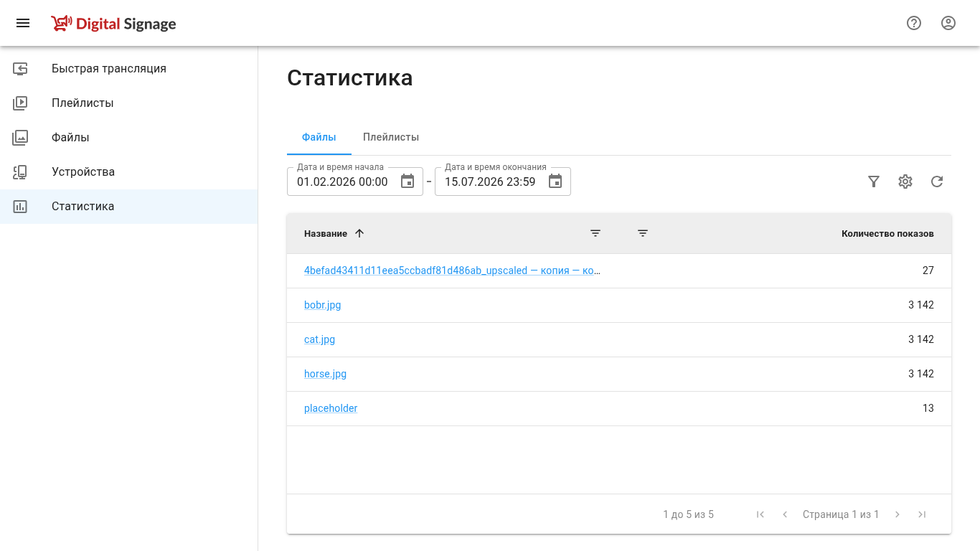Open the bobr.jpg link
The image size is (980, 551).
pos(323,305)
